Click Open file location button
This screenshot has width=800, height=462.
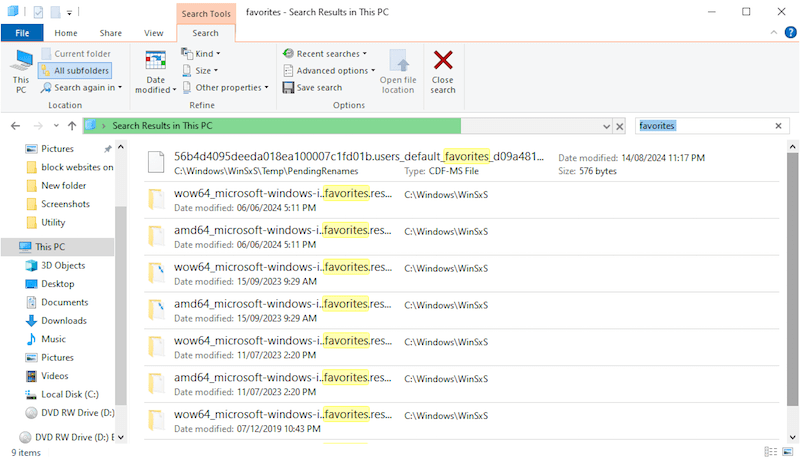(x=398, y=71)
